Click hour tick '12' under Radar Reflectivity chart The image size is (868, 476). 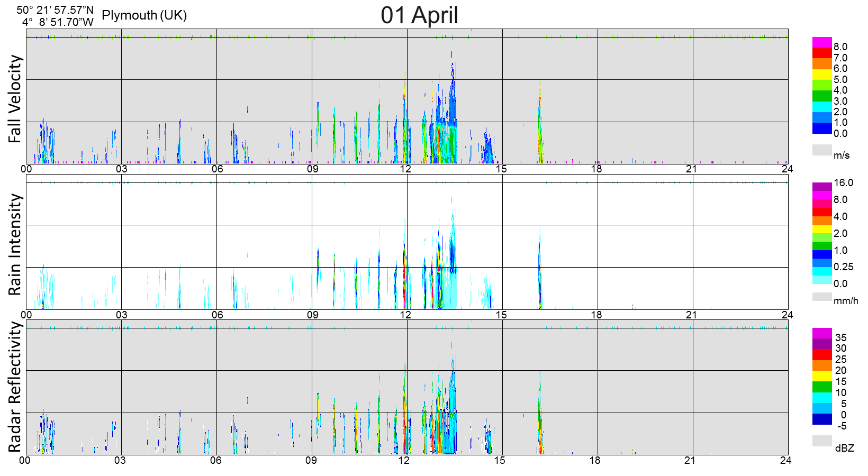(404, 461)
